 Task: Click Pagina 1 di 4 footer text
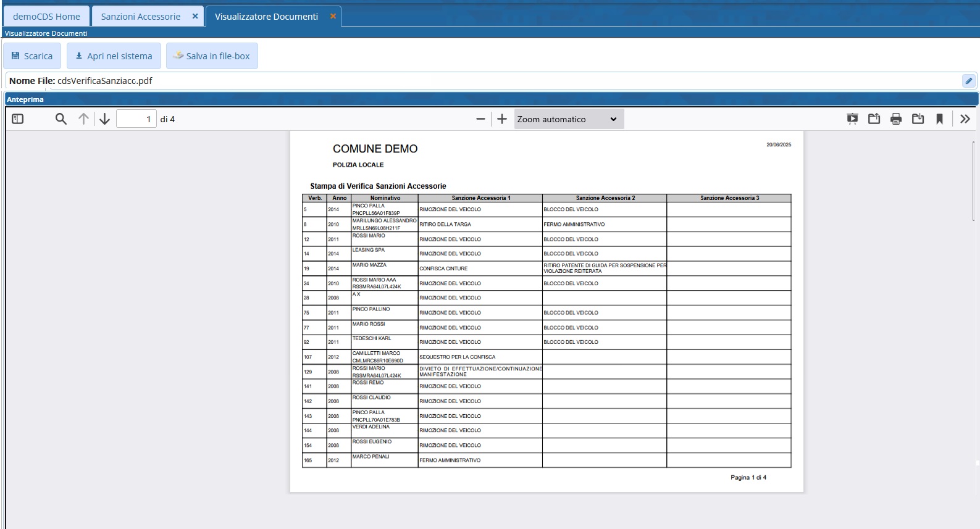point(748,477)
